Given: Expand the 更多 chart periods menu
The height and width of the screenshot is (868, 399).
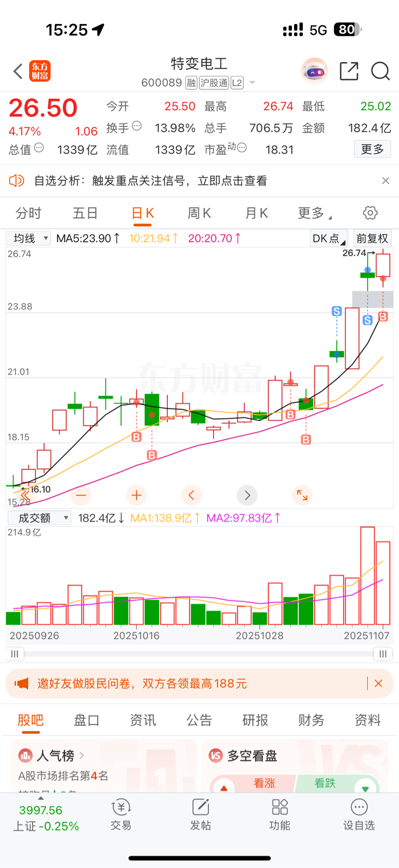Looking at the screenshot, I should pos(315,213).
